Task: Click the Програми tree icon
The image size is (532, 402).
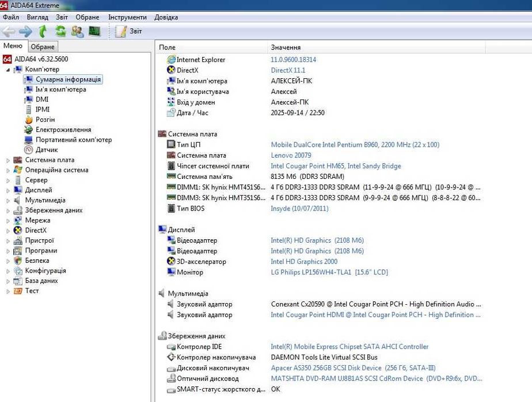Action: pos(18,251)
